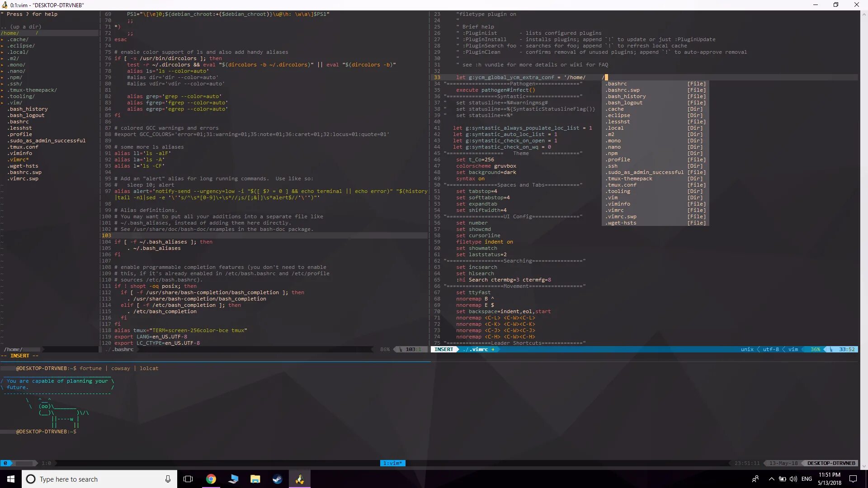The height and width of the screenshot is (488, 868).
Task: Click the ENG language indicator
Action: pos(807,479)
